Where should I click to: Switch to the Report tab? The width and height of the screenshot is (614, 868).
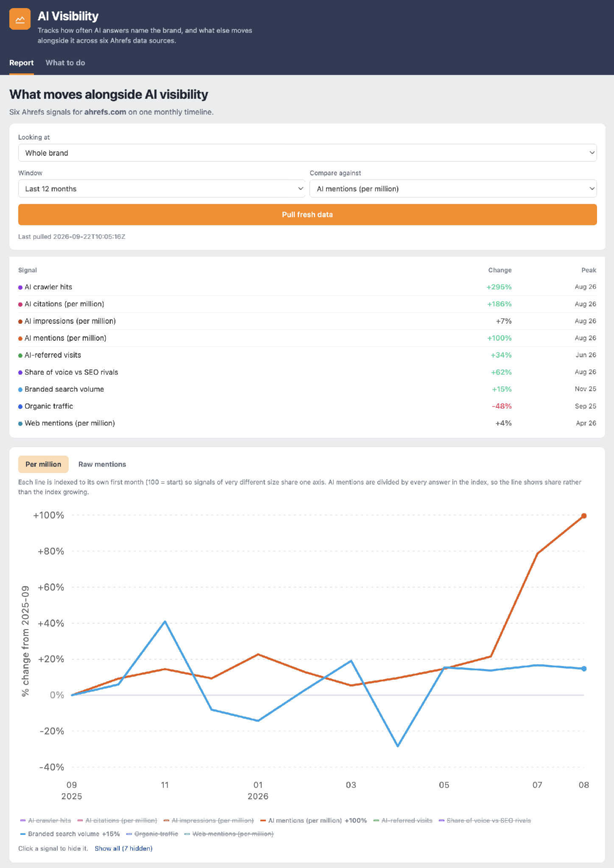[x=21, y=63]
